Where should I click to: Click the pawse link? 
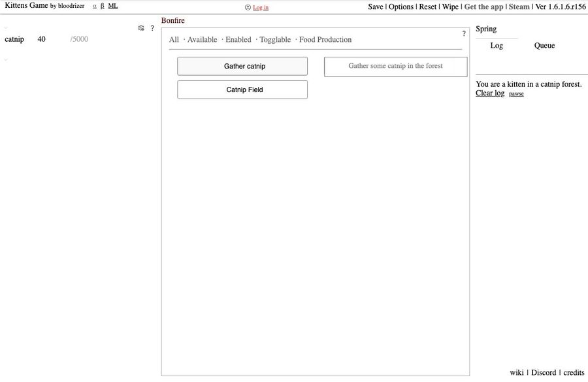pos(516,94)
